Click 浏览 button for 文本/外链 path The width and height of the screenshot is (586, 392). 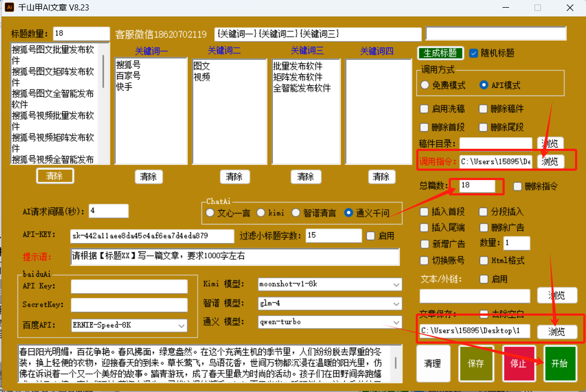pos(557,295)
